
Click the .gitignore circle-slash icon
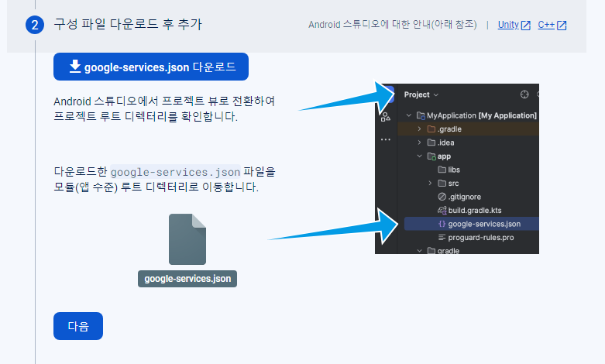tap(442, 197)
